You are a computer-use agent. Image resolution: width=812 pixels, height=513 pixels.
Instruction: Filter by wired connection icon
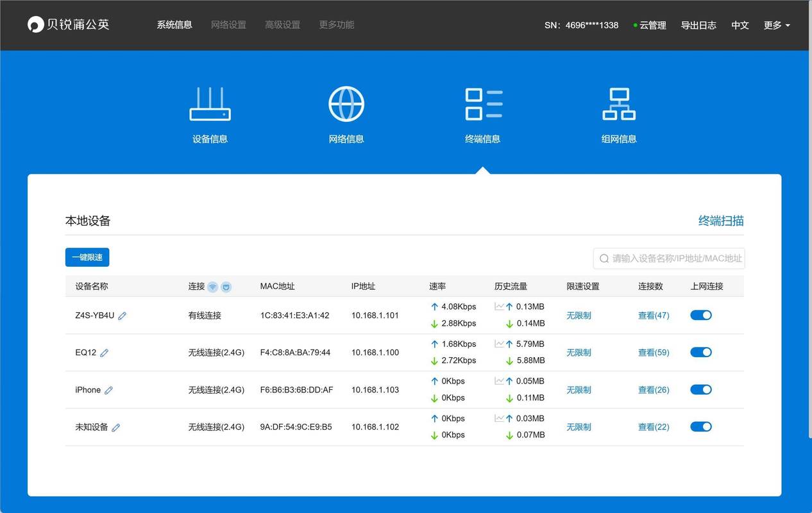tap(226, 287)
